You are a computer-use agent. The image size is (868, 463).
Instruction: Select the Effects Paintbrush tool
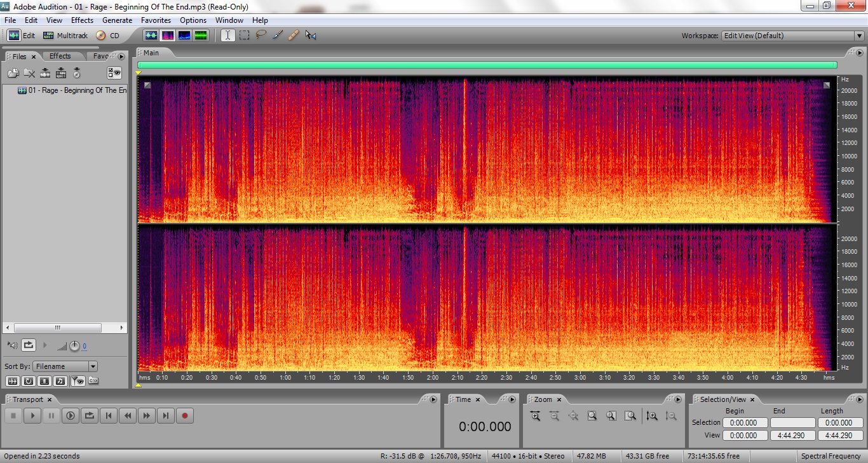click(x=277, y=36)
